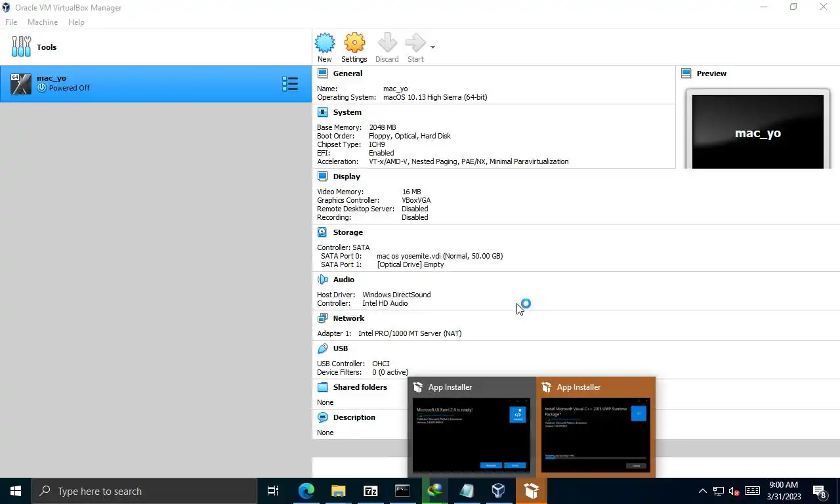Click the General section monitor icon
Viewport: 840px width, 504px height.
tap(322, 73)
